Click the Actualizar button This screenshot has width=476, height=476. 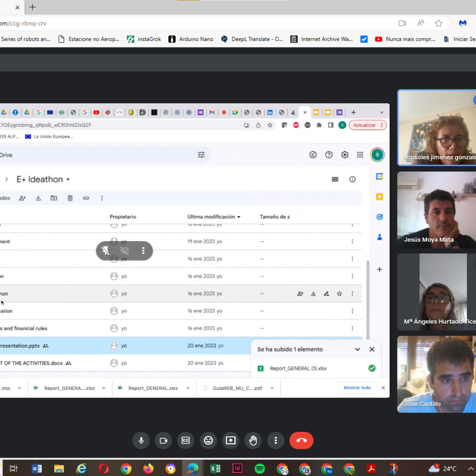[x=367, y=125]
